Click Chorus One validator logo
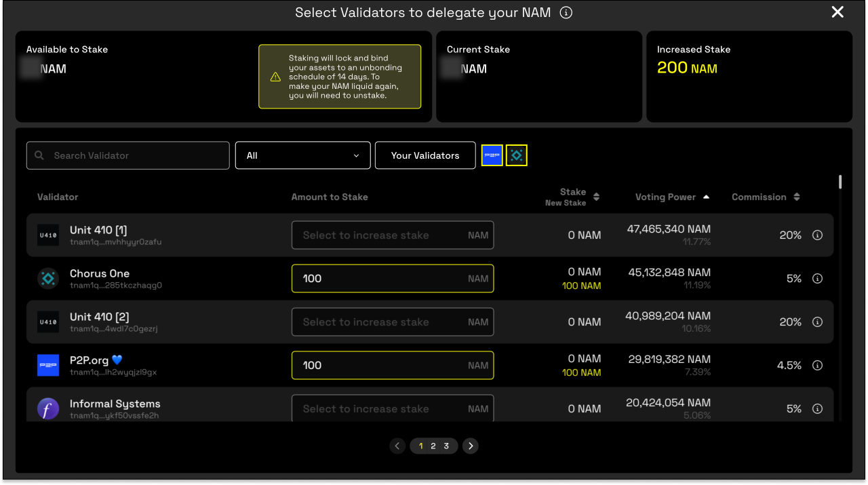Screen dimensions: 868x485 48,279
